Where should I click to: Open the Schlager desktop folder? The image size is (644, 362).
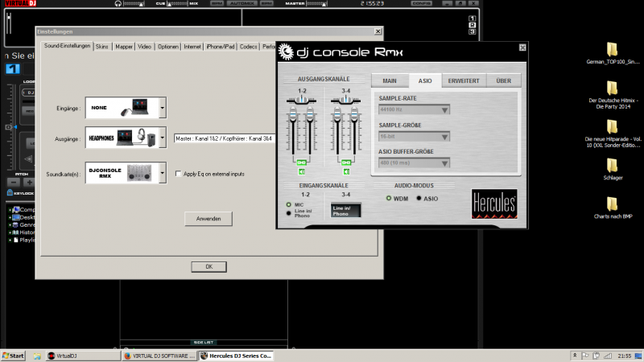(613, 170)
